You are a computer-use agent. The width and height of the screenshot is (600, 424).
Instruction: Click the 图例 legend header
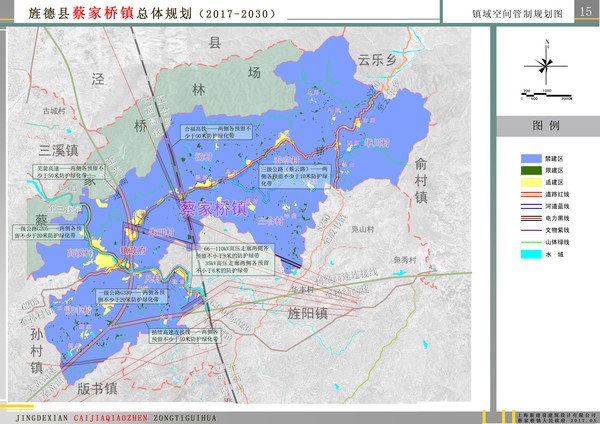tap(546, 126)
